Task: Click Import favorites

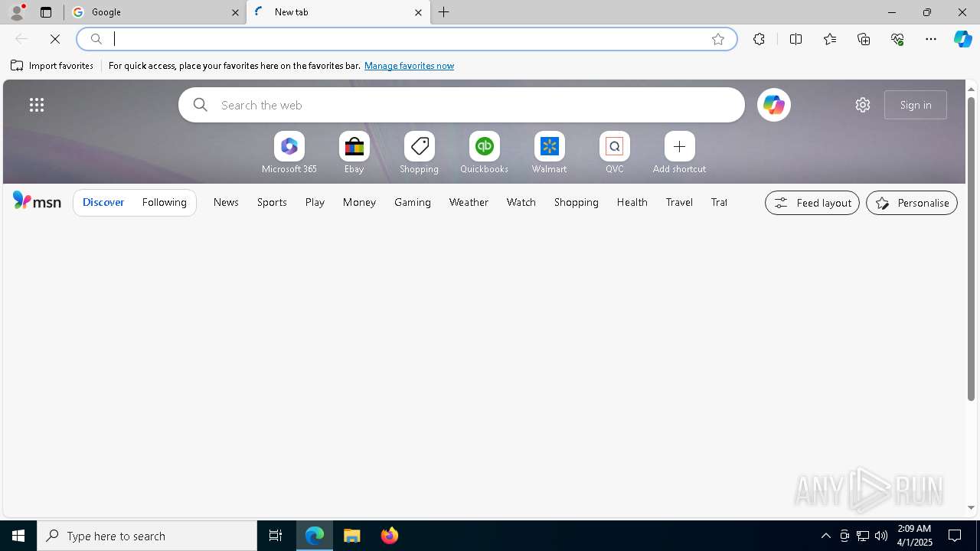Action: coord(52,66)
